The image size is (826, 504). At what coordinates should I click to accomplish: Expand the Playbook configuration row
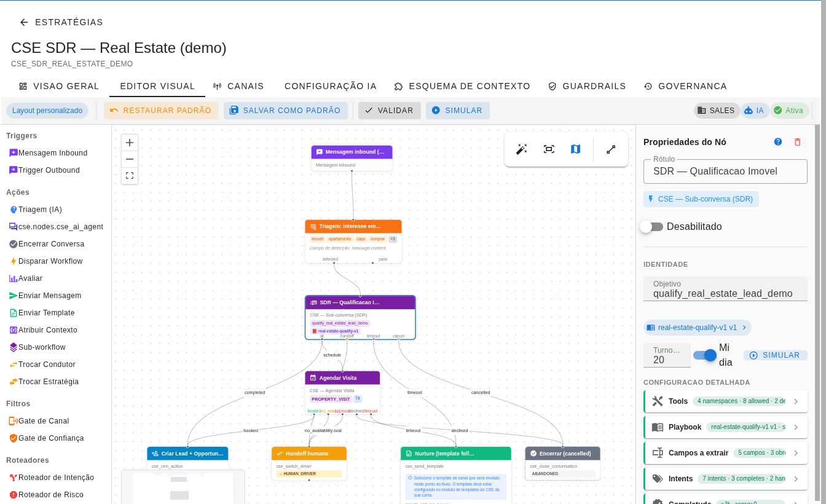(726, 427)
